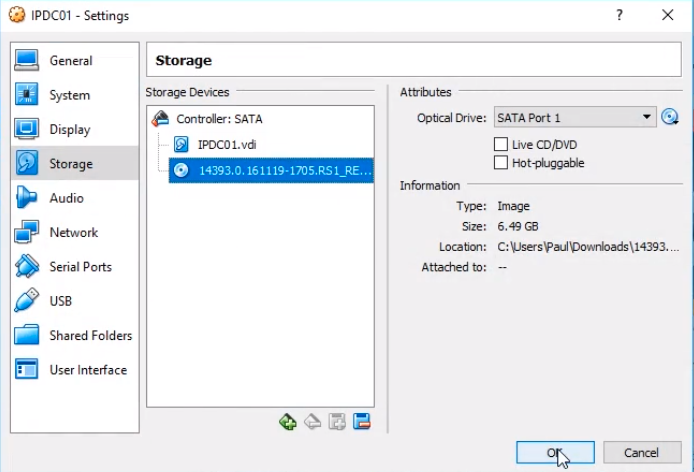
Task: Go to the Display settings category
Action: [x=69, y=130]
